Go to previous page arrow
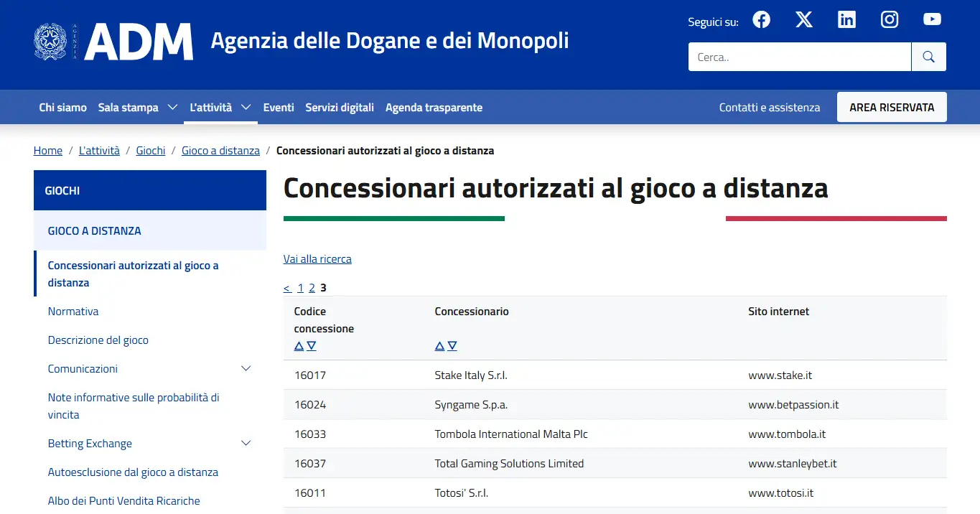Viewport: 980px width, 514px height. (x=287, y=288)
